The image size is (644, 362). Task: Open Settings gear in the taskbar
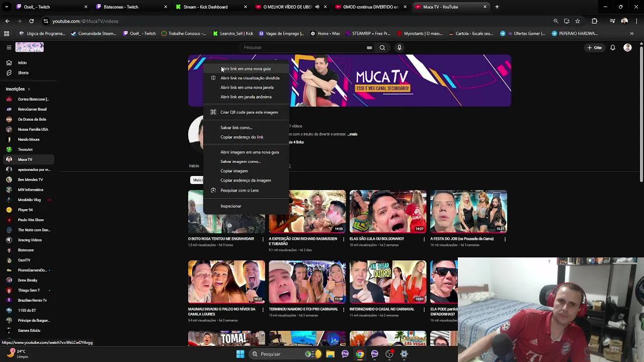coord(404,354)
